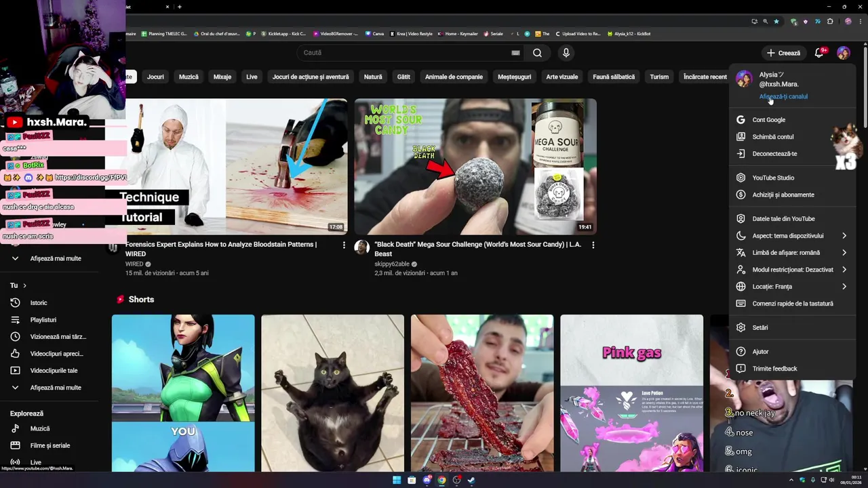Open notifications bell
Viewport: 868px width, 488px height.
coord(819,53)
